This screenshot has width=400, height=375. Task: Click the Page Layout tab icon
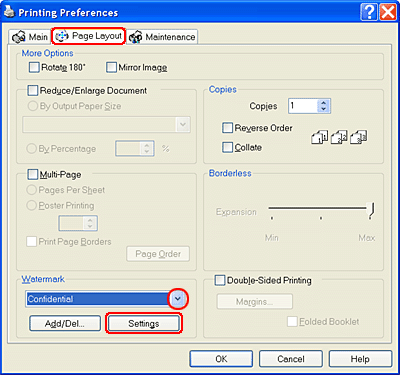[62, 36]
